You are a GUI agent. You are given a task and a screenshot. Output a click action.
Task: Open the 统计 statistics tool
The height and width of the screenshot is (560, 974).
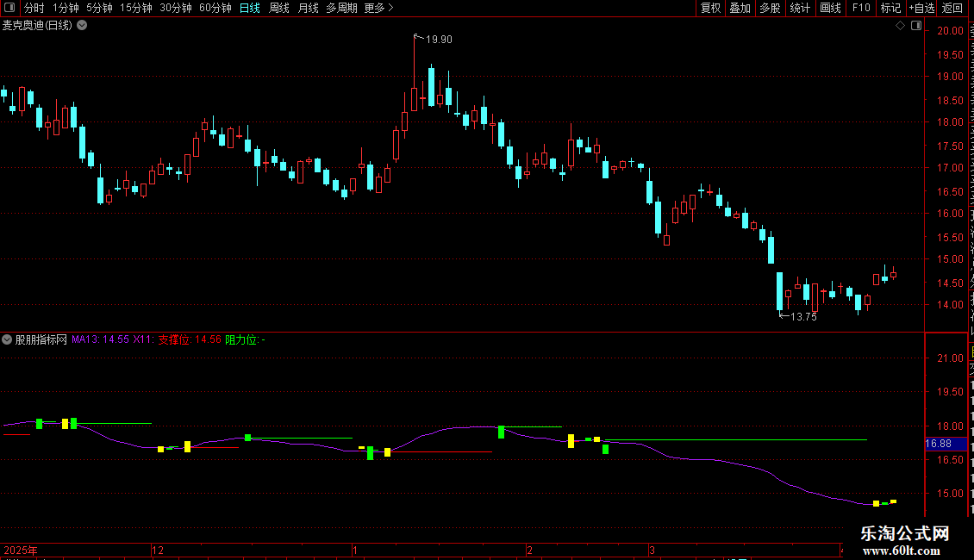click(799, 8)
